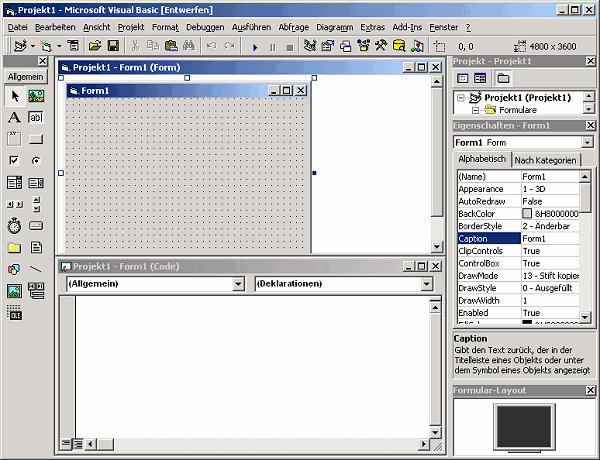
Task: Open the Extras menu
Action: 372,27
